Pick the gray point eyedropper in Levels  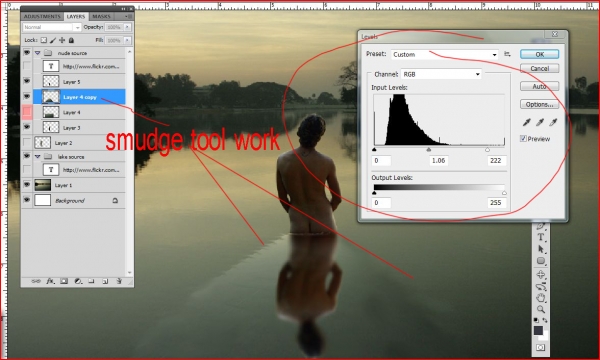click(x=540, y=122)
